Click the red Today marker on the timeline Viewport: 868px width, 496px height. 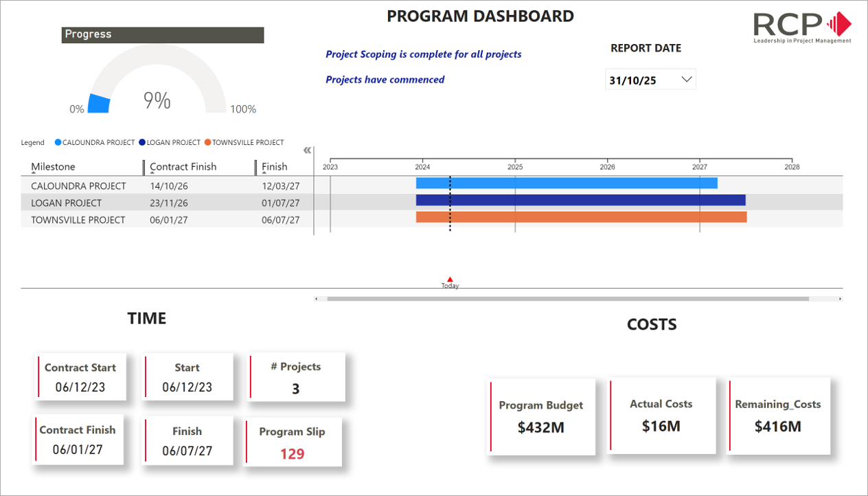(450, 279)
